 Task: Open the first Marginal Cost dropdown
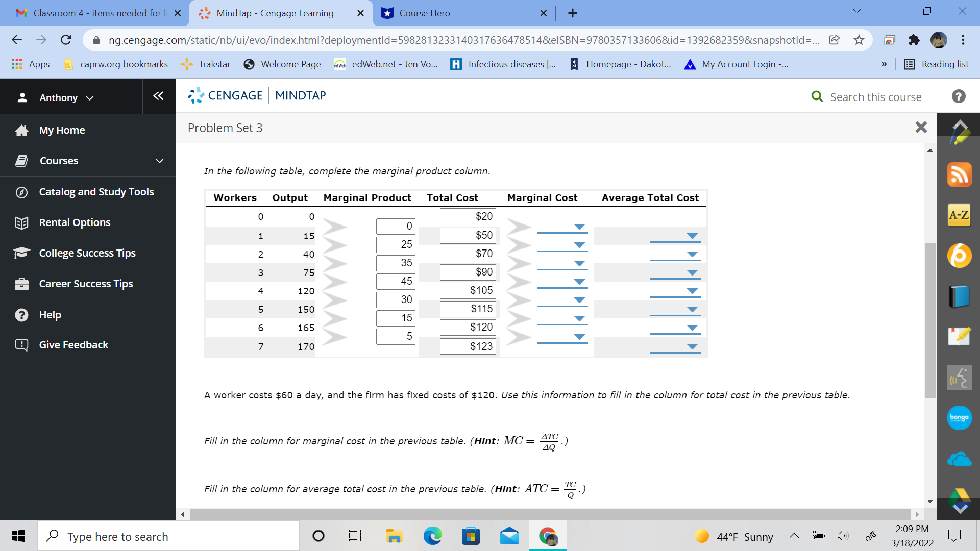click(x=579, y=227)
